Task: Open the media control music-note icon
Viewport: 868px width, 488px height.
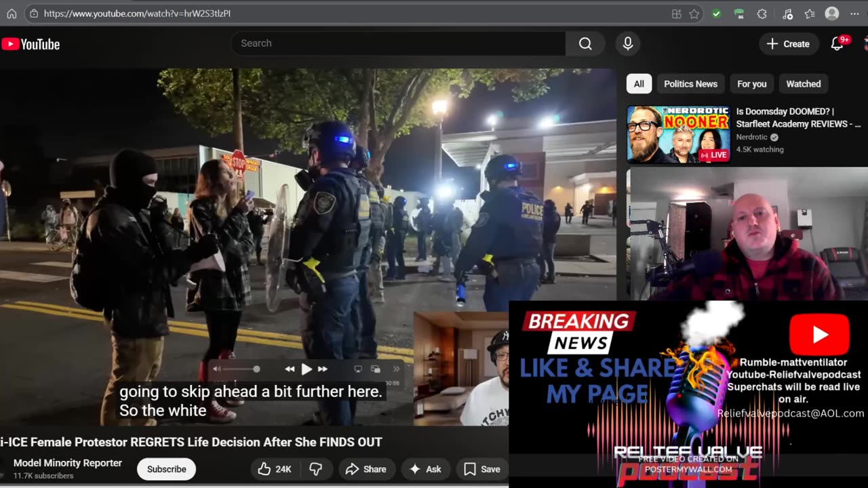Action: coord(787,14)
